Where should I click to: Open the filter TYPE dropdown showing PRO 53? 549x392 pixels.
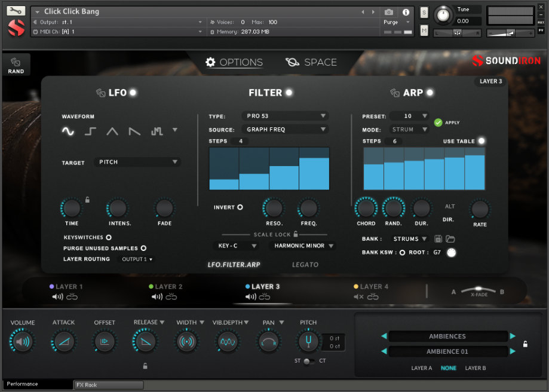tap(285, 116)
